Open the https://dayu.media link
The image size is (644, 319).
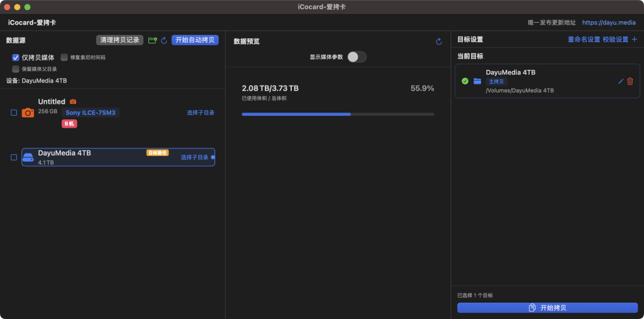(609, 23)
